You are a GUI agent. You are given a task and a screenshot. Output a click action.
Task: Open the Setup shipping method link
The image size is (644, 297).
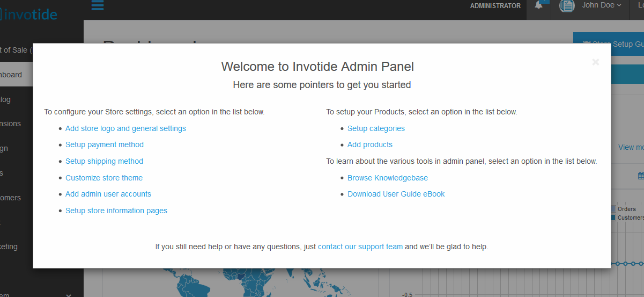pos(104,161)
